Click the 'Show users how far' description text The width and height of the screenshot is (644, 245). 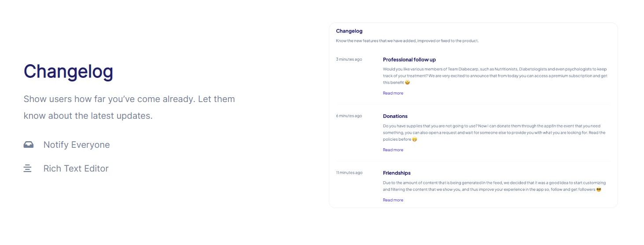pos(129,107)
